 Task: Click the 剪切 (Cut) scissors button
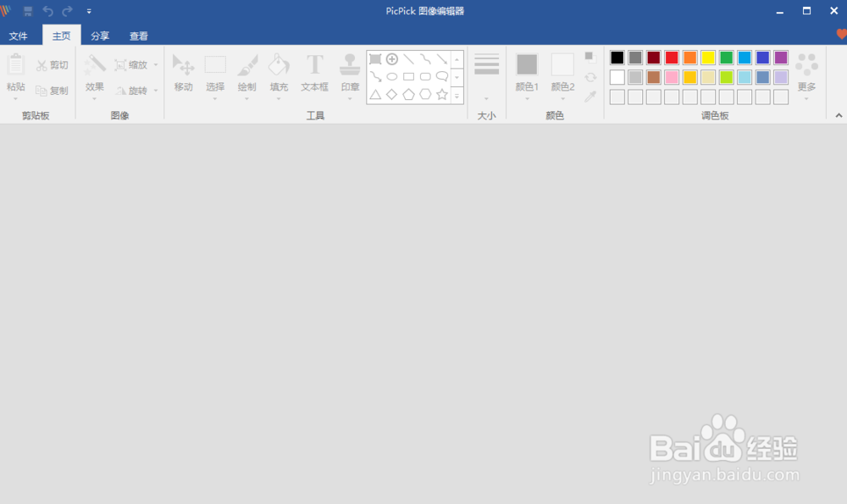[52, 65]
